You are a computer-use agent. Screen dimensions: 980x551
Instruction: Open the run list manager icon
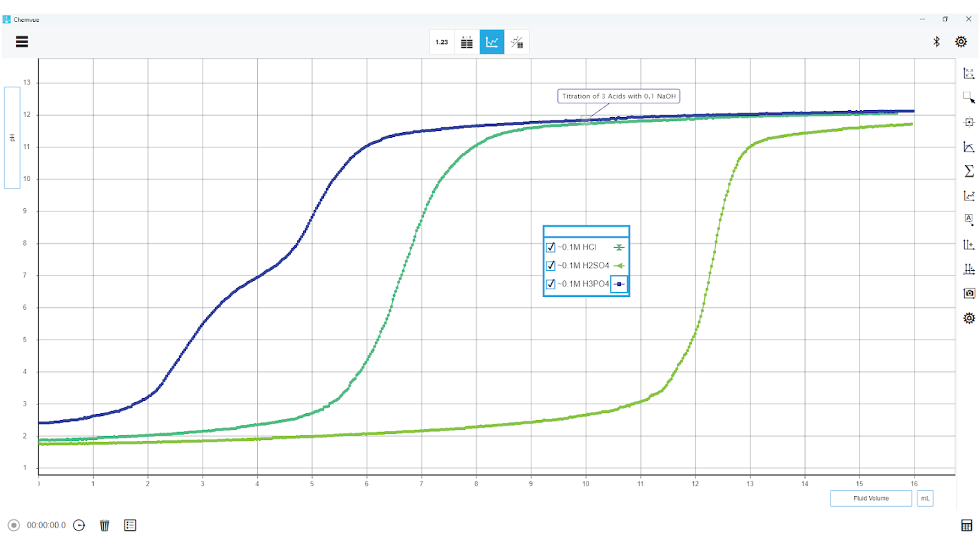[130, 526]
